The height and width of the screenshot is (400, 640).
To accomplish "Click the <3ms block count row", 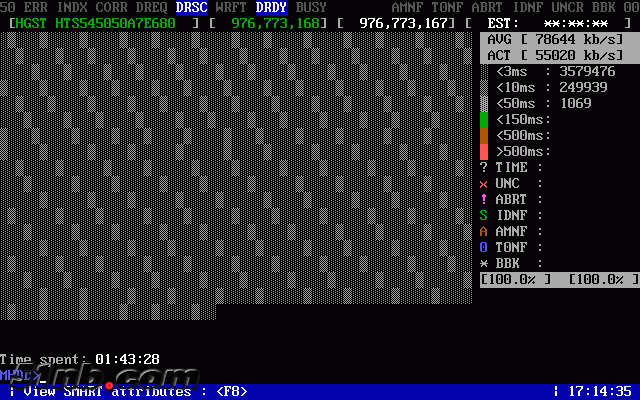I will [555, 71].
